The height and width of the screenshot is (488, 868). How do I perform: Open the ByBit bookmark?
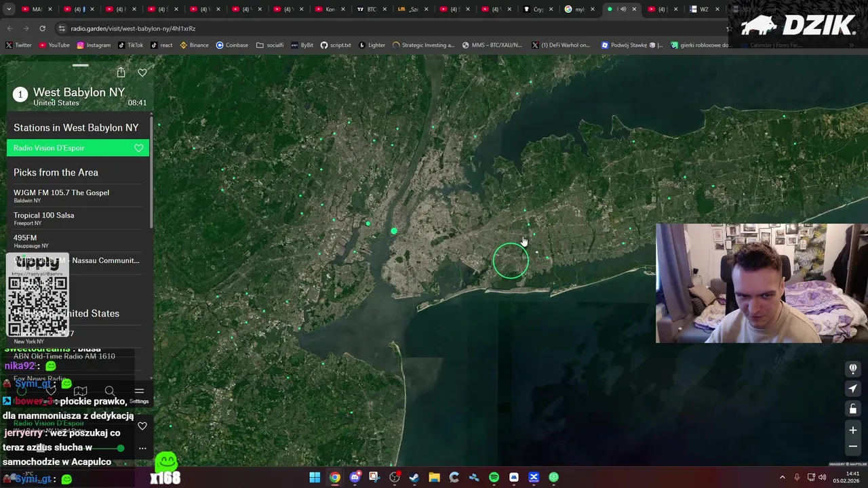point(302,45)
